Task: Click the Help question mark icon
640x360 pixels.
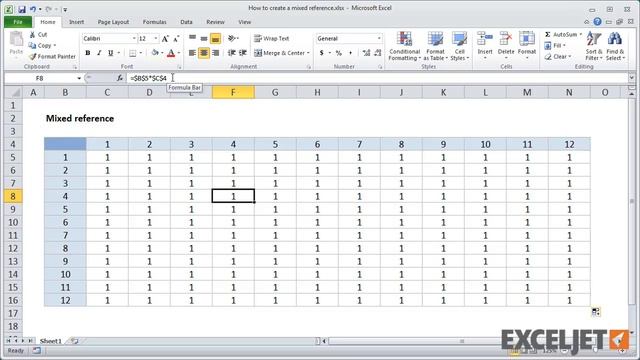Action: (597, 22)
